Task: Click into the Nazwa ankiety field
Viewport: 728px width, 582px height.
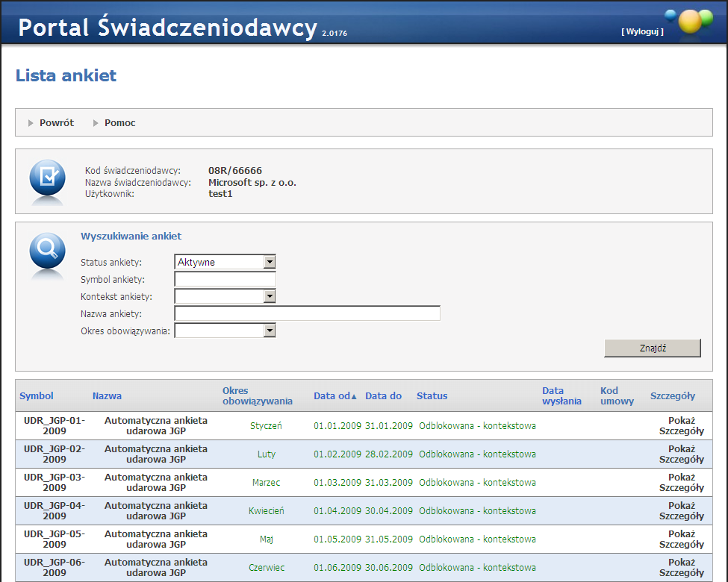Action: (307, 313)
